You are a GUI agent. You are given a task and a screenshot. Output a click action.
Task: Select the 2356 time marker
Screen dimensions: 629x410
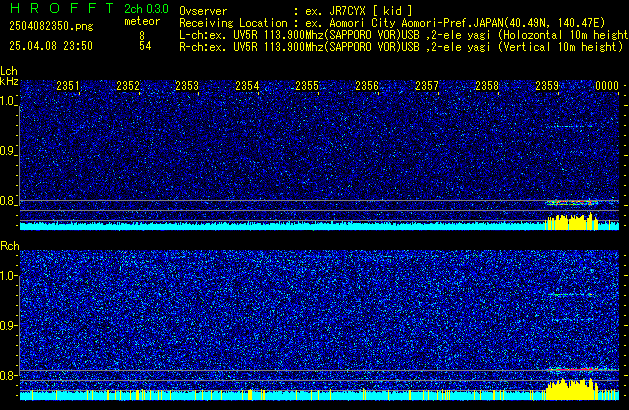point(367,86)
